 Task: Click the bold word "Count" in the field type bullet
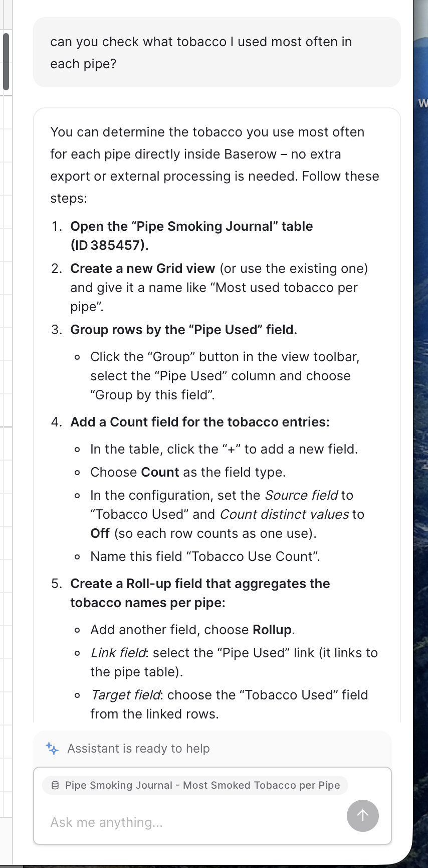click(x=160, y=472)
